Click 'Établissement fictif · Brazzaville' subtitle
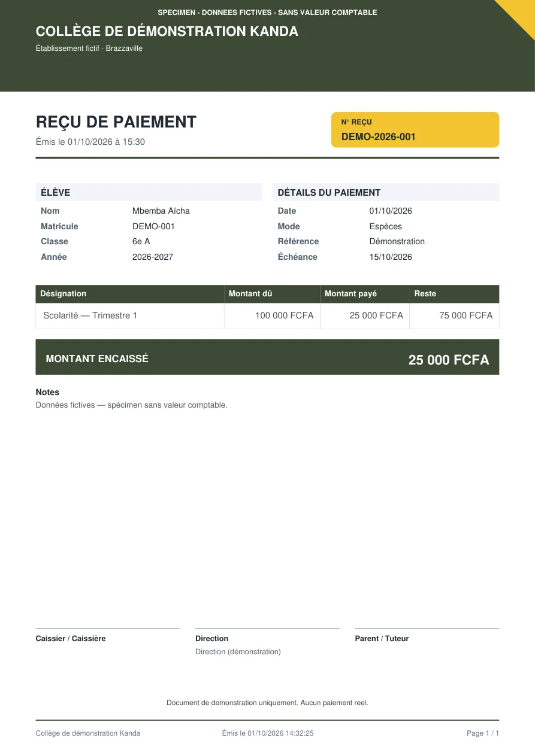 tap(89, 48)
